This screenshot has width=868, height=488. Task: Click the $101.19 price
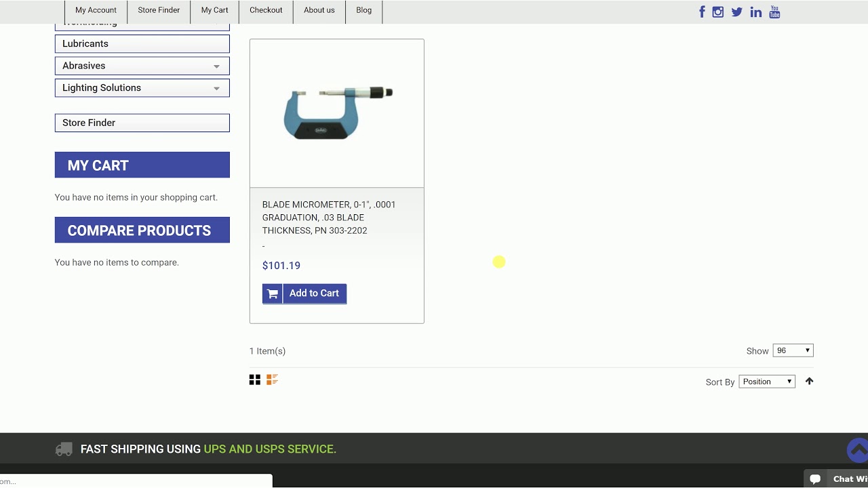281,266
